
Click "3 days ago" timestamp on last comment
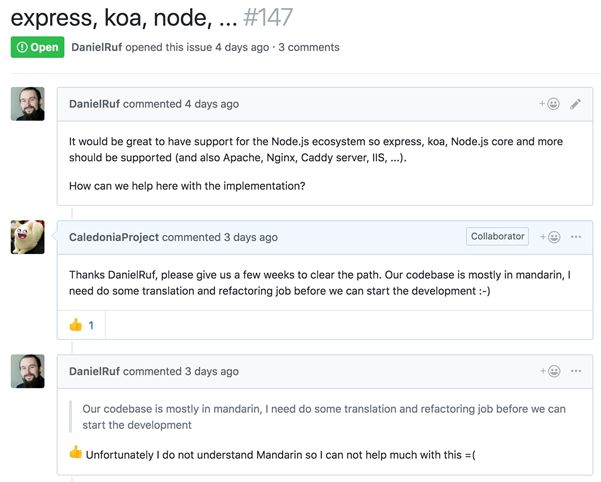click(x=212, y=371)
